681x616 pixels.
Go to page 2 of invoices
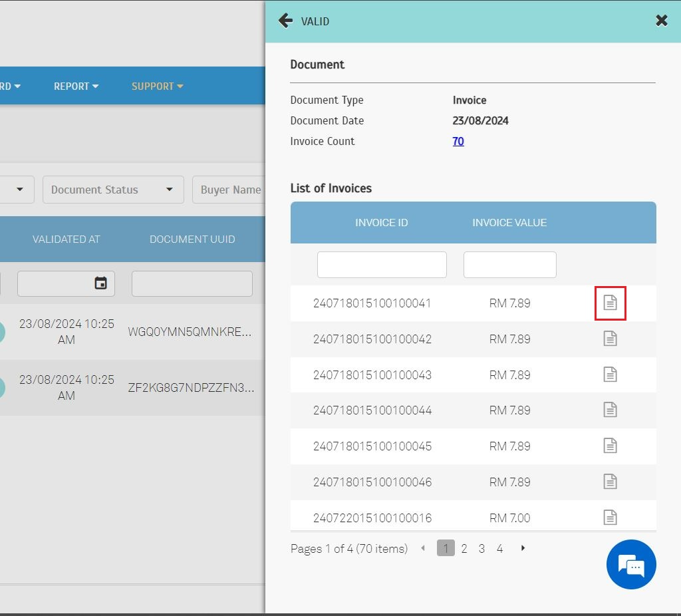pyautogui.click(x=464, y=549)
